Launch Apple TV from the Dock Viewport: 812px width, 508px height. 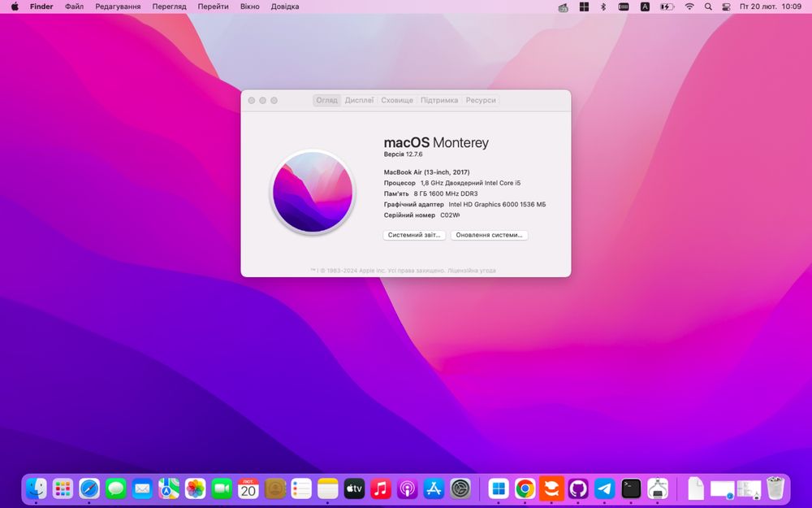click(354, 488)
